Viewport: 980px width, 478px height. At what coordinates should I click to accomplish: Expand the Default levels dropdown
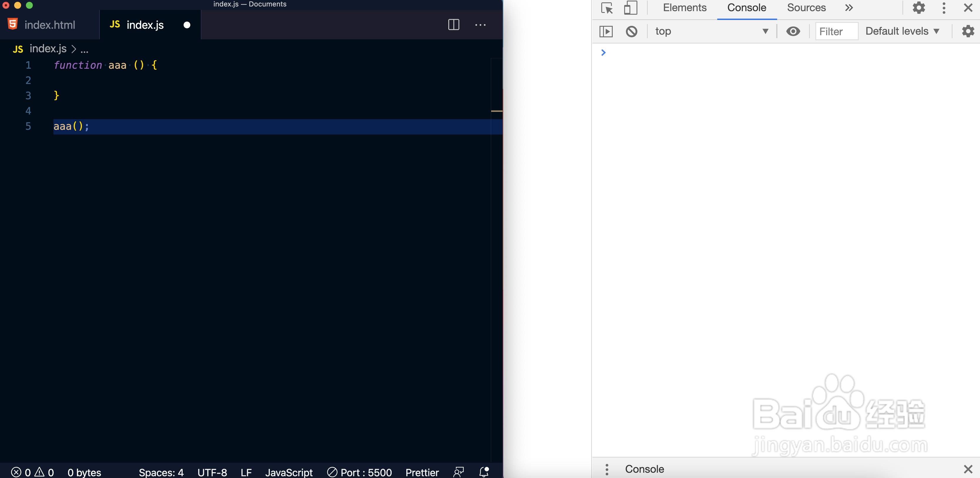pyautogui.click(x=902, y=31)
